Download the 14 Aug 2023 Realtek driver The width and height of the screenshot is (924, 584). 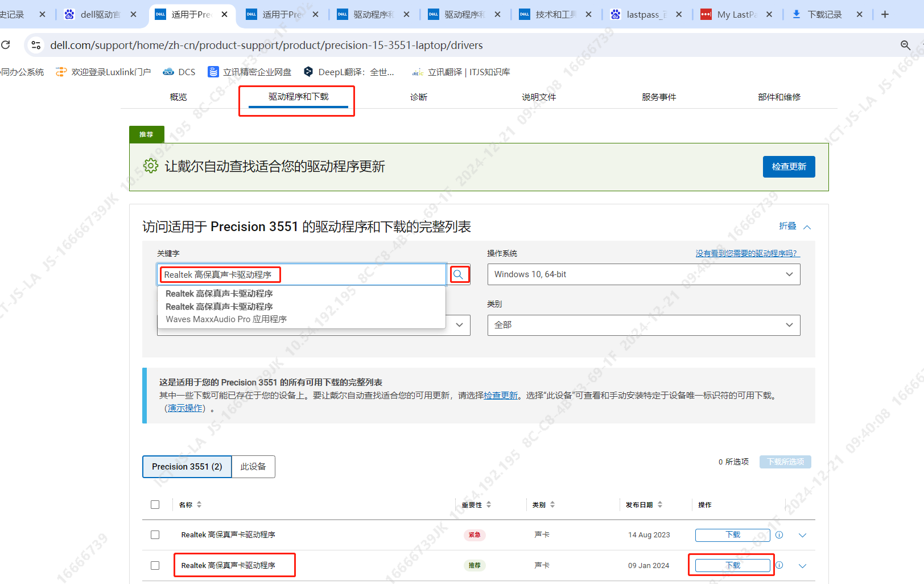(x=732, y=535)
